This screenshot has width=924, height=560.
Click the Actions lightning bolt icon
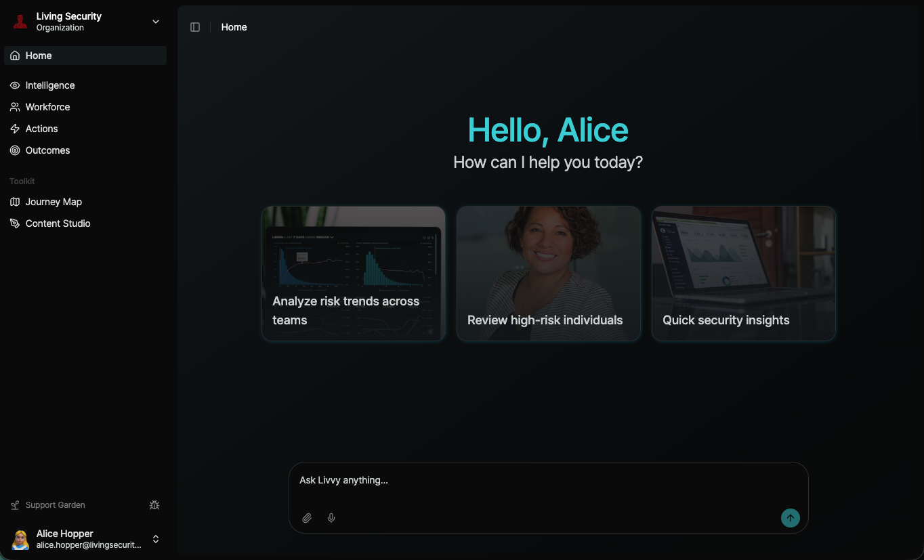15,129
